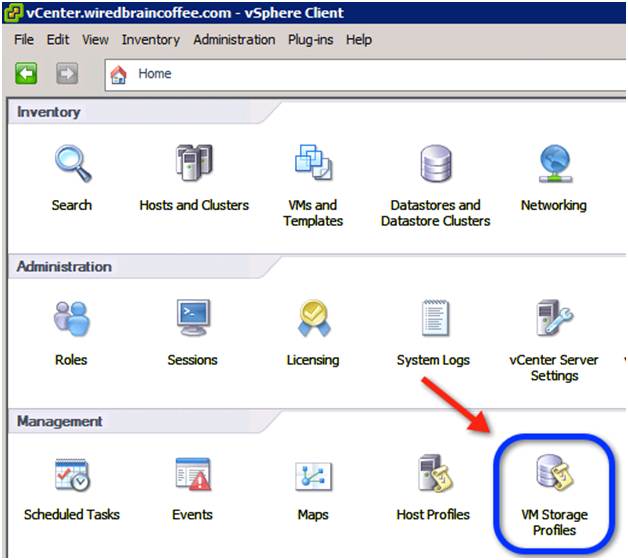Open Hosts and Clusters view
The width and height of the screenshot is (628, 560).
point(194,163)
